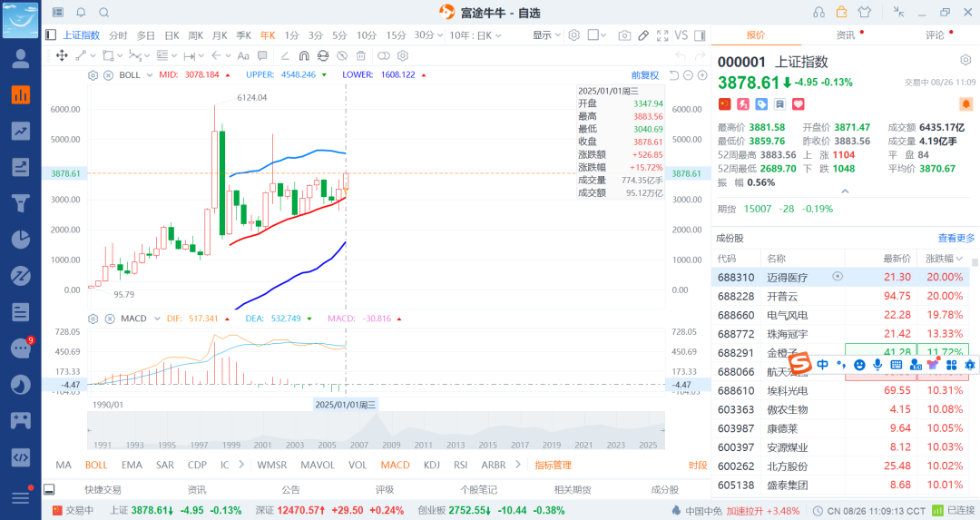Toggle the heart favorite icon
The image size is (980, 520).
pos(799,103)
